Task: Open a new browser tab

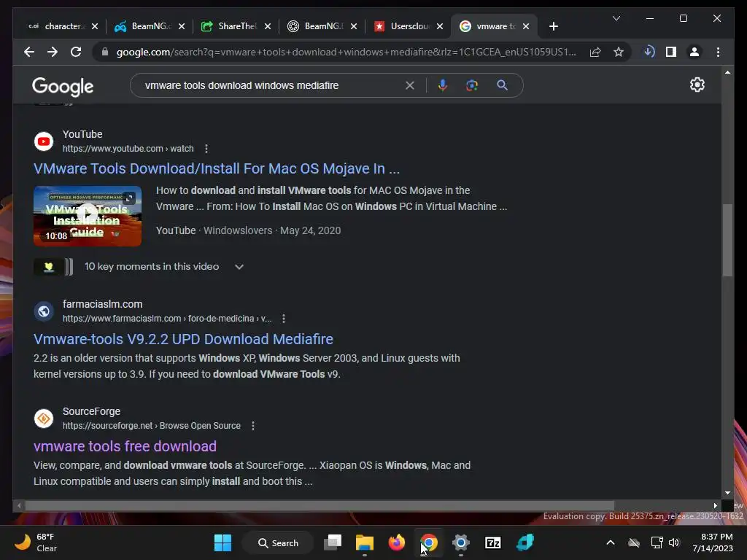Action: pyautogui.click(x=553, y=26)
